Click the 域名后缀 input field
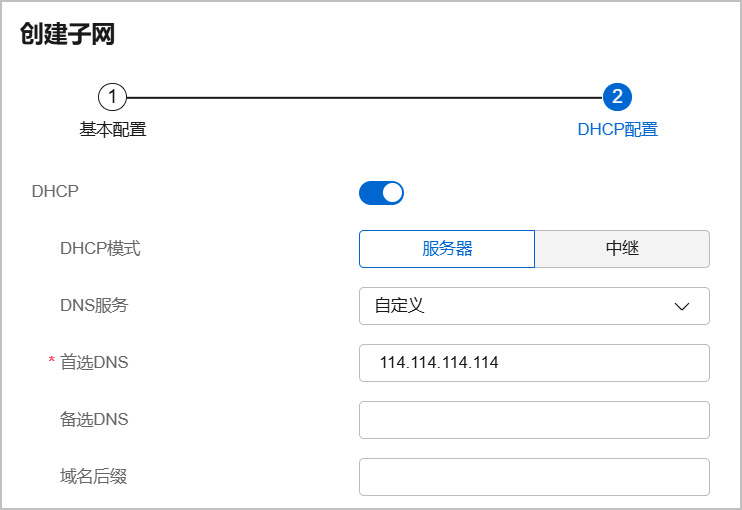 534,477
